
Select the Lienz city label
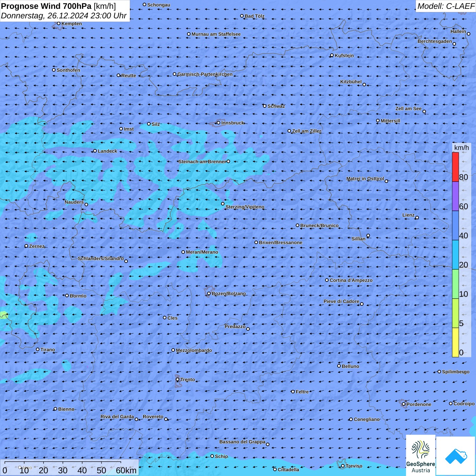pos(408,215)
